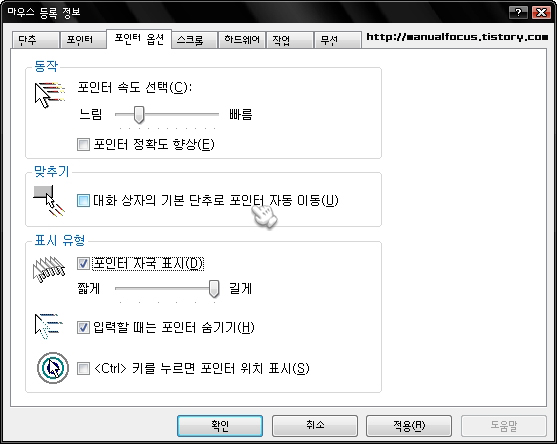Click the 표시 유형 group heading
The width and height of the screenshot is (557, 444).
[60, 240]
